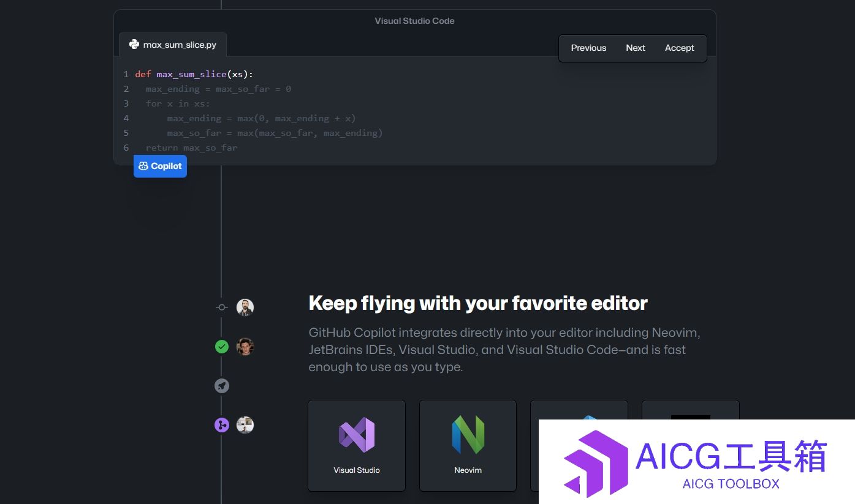
Task: Click the blue Copilot badge
Action: pyautogui.click(x=160, y=166)
